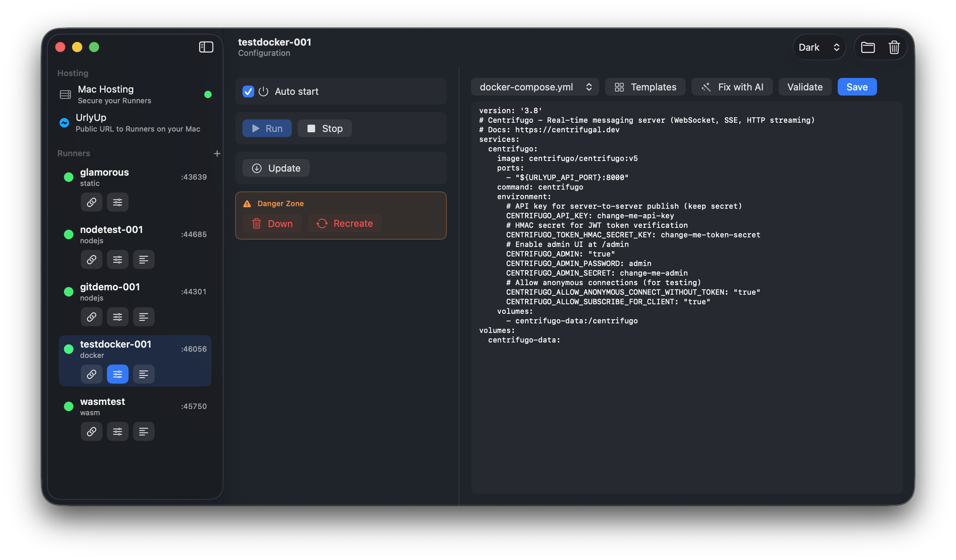Image resolution: width=956 pixels, height=560 pixels.
Task: Open settings sliders for glamorous runner
Action: coord(118,202)
